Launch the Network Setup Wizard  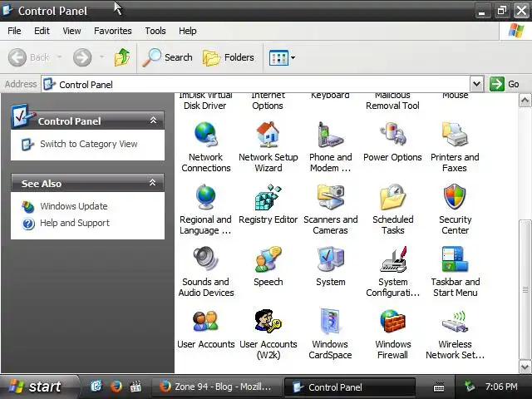tap(268, 135)
